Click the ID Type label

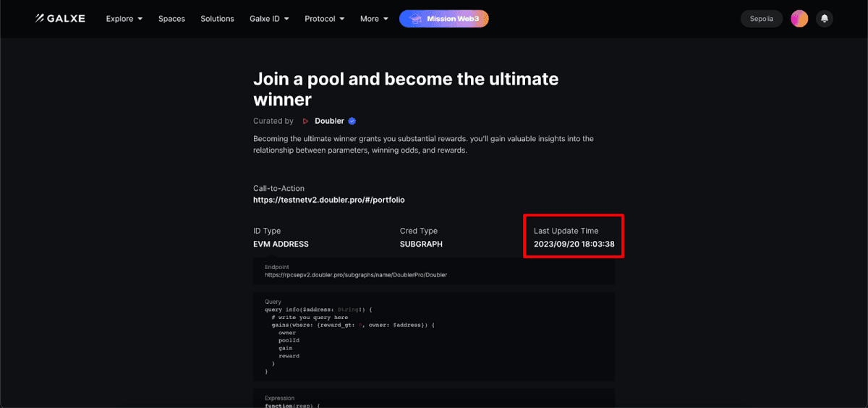267,231
